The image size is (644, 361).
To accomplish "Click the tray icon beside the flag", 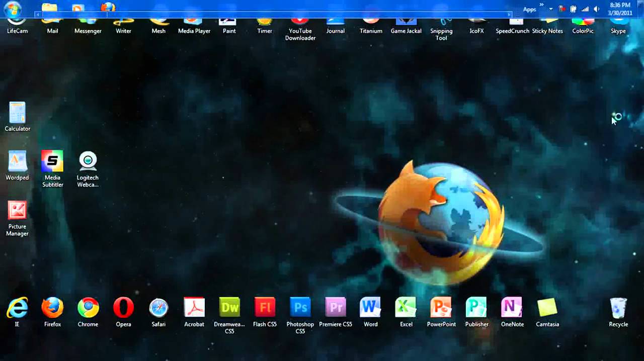I will 573,9.
